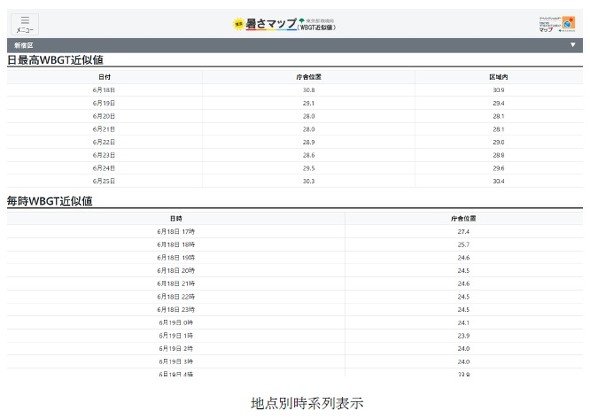This screenshot has width=590, height=419.
Task: Open the 新宿区 ward selection bar
Action: click(295, 45)
